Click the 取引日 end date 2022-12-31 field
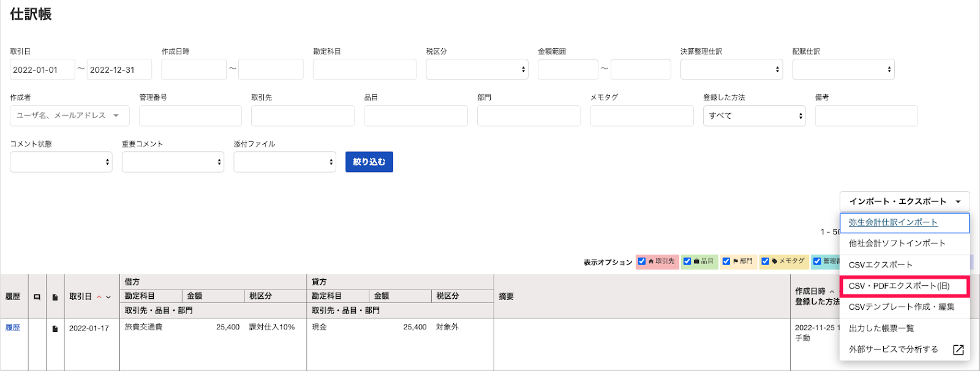The height and width of the screenshot is (371, 980). pyautogui.click(x=119, y=70)
